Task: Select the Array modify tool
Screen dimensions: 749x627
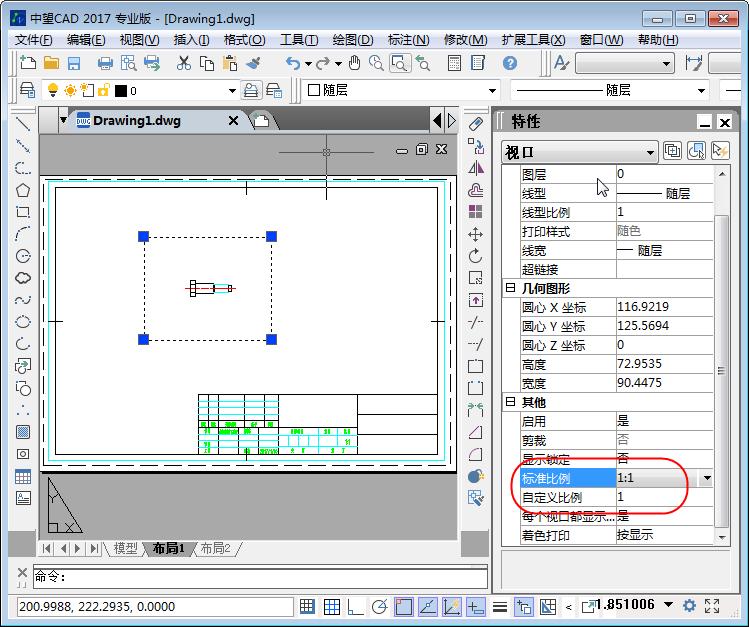Action: (475, 212)
